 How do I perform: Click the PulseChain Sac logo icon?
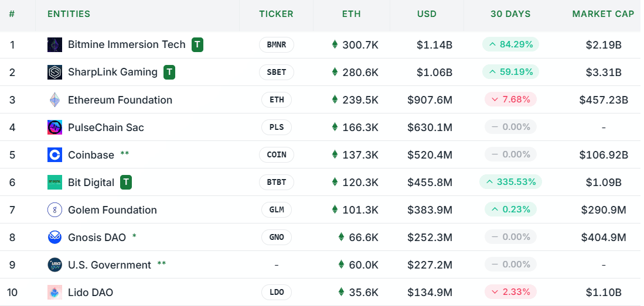tap(54, 128)
